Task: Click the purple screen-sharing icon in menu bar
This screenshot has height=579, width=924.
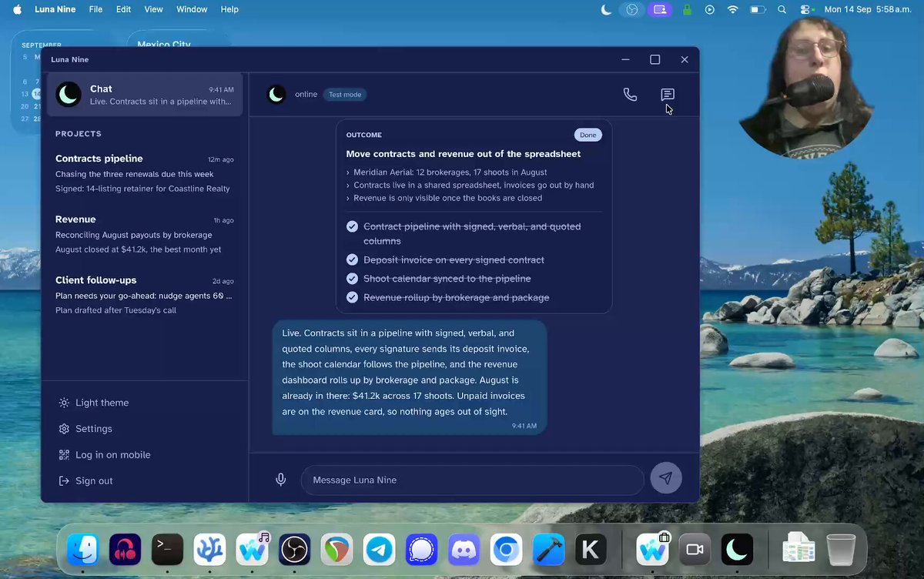Action: pyautogui.click(x=659, y=9)
